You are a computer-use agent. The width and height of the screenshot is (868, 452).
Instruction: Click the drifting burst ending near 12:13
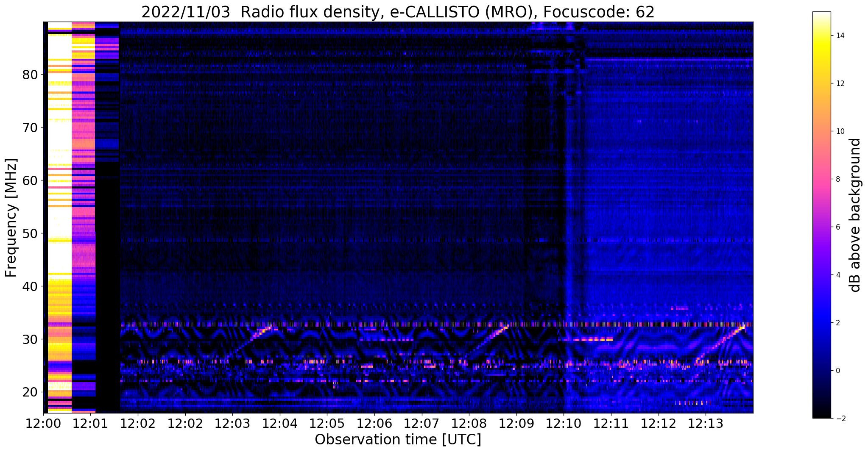[720, 343]
